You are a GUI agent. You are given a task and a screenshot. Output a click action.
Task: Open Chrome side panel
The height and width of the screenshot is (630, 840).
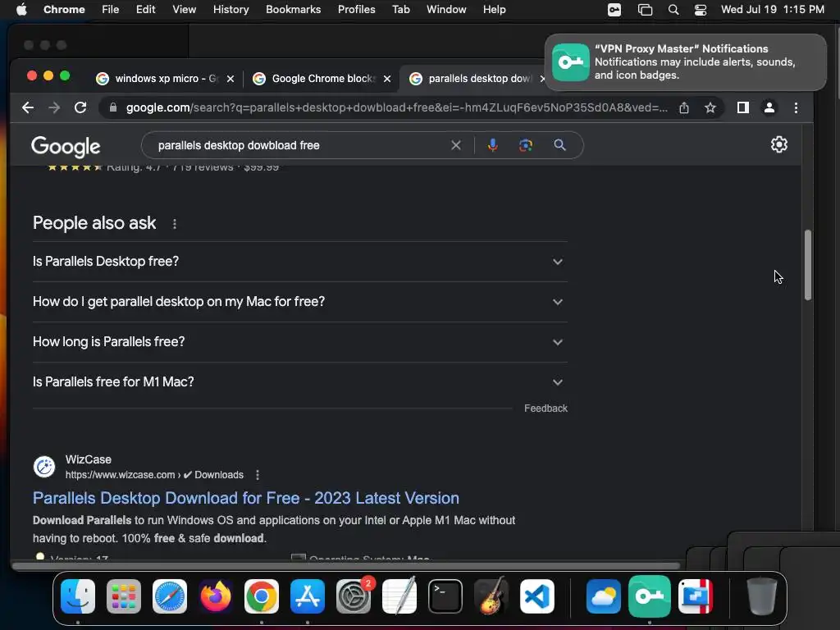coord(742,107)
